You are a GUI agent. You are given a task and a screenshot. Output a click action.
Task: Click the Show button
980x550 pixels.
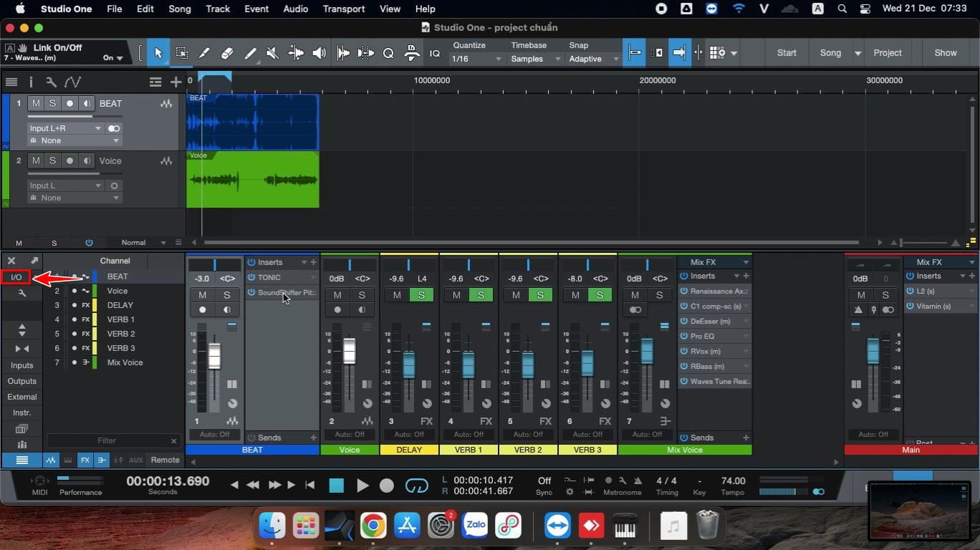[x=946, y=53]
